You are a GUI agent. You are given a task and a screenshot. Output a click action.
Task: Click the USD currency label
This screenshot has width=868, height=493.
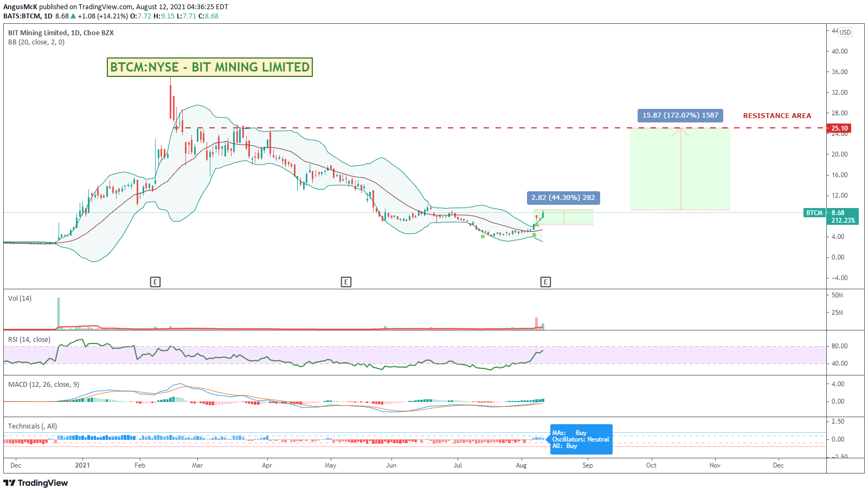[845, 33]
